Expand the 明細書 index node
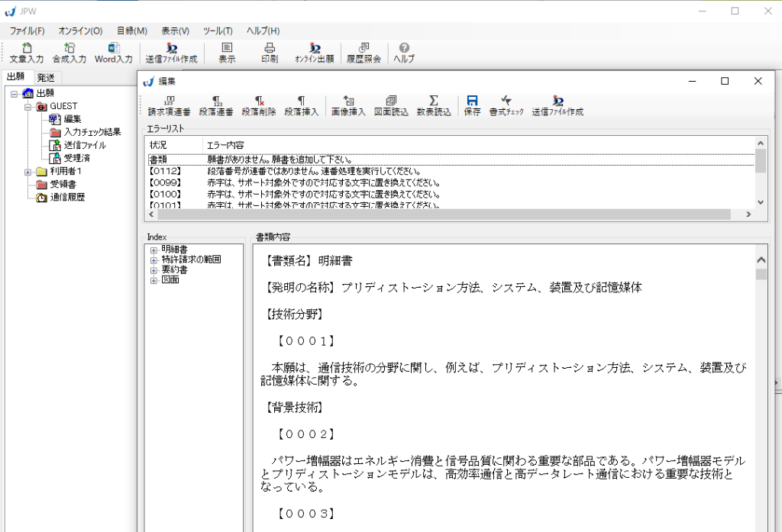The width and height of the screenshot is (782, 532). coord(153,250)
